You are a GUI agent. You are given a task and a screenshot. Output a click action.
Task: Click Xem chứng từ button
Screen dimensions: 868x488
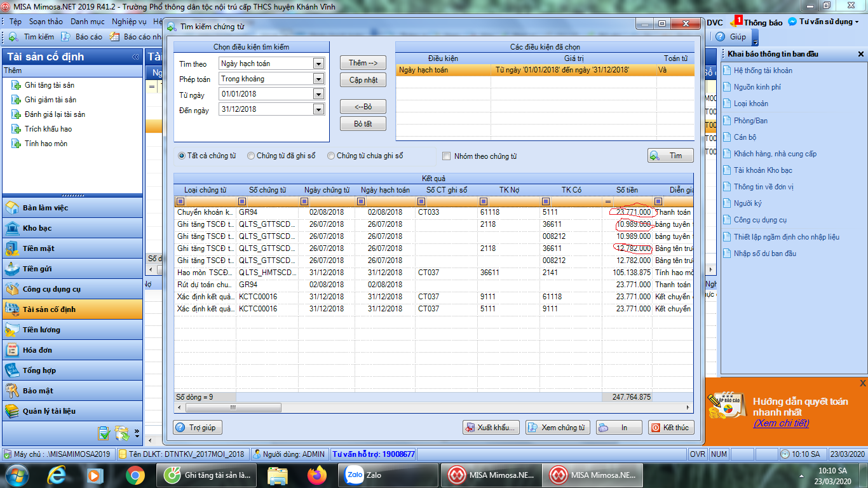(558, 428)
